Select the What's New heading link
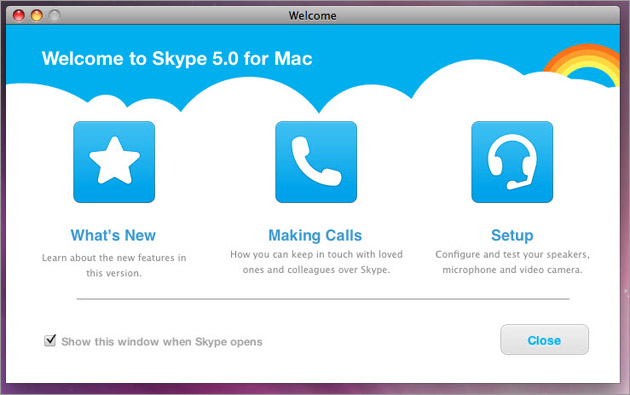 click(113, 235)
